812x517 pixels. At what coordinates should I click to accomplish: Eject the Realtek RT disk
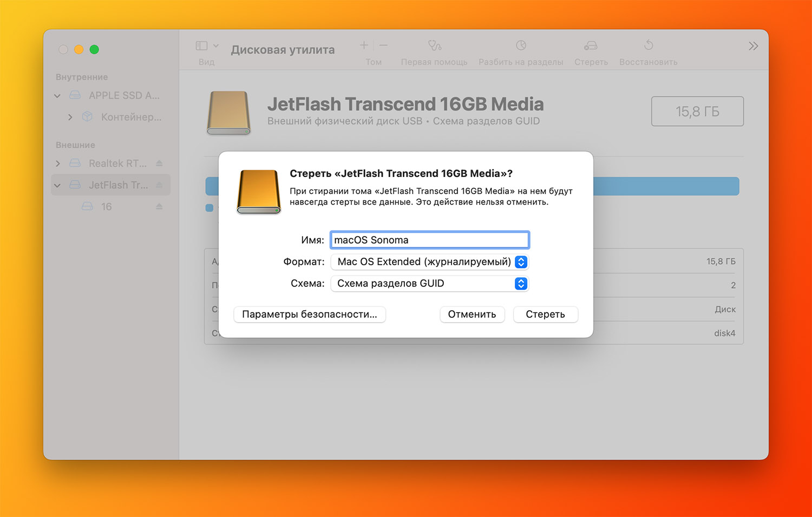[159, 163]
